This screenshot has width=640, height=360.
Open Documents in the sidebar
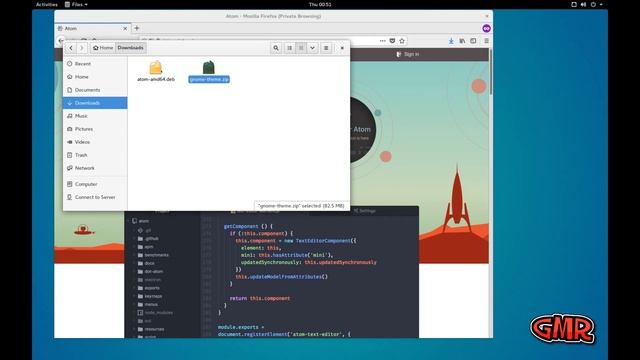[95, 90]
